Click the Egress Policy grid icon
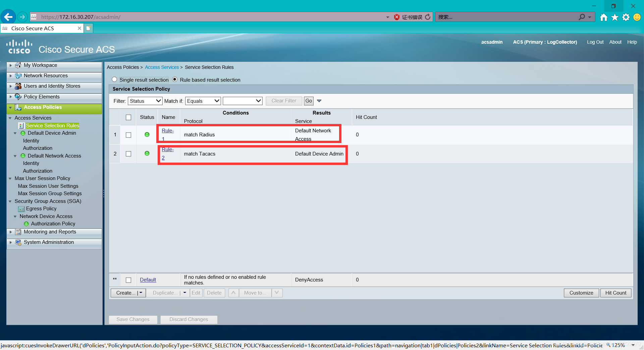Viewport: 644px width, 350px height. (21, 209)
